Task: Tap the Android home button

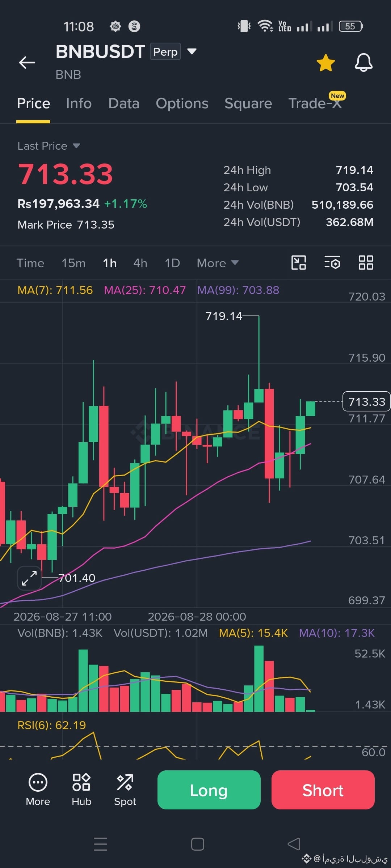Action: (x=198, y=844)
